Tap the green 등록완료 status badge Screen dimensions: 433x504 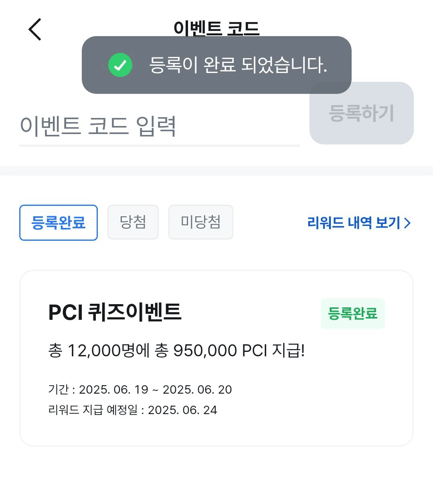(353, 313)
